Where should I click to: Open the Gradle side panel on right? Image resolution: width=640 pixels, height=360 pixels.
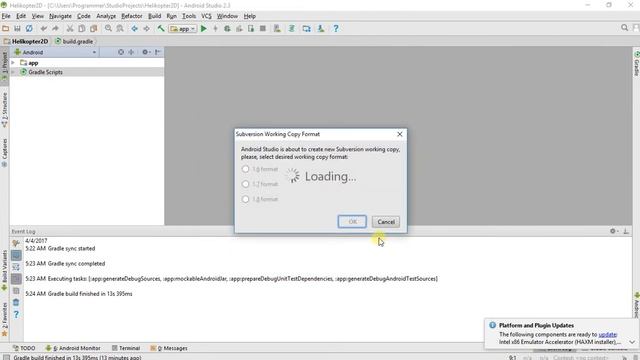(x=636, y=63)
